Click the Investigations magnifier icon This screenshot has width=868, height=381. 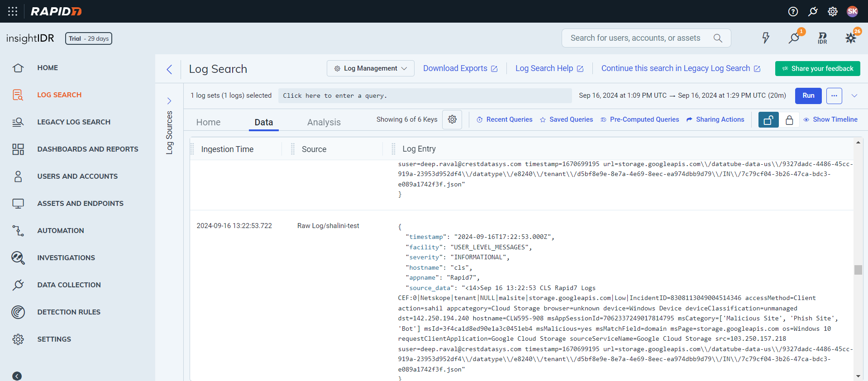tap(18, 258)
